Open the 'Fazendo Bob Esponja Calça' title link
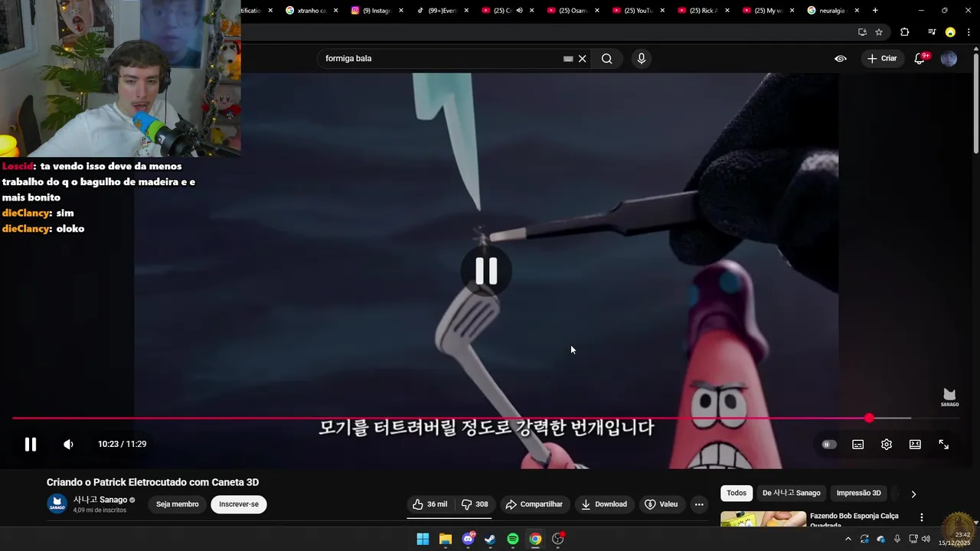 pyautogui.click(x=854, y=520)
